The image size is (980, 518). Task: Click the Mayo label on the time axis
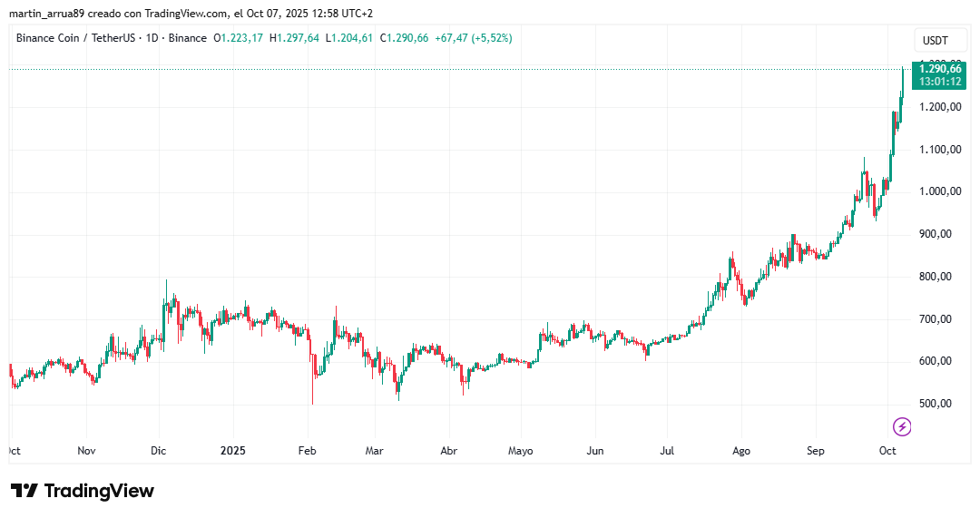520,450
